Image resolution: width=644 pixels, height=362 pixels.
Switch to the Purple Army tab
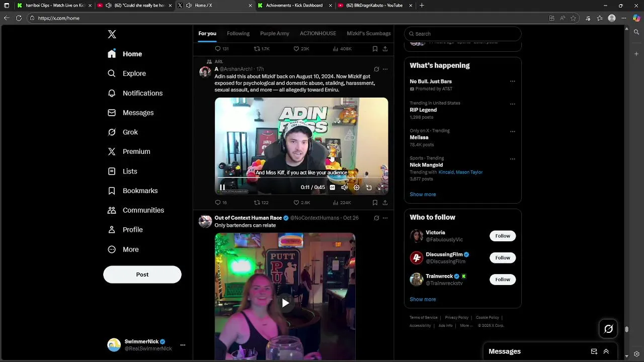275,34
